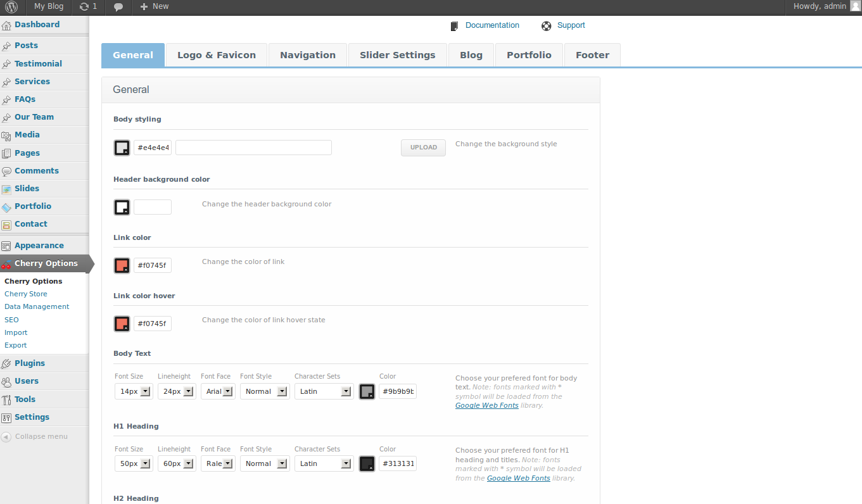862x504 pixels.
Task: Open the Logo & Favicon tab
Action: pos(217,55)
